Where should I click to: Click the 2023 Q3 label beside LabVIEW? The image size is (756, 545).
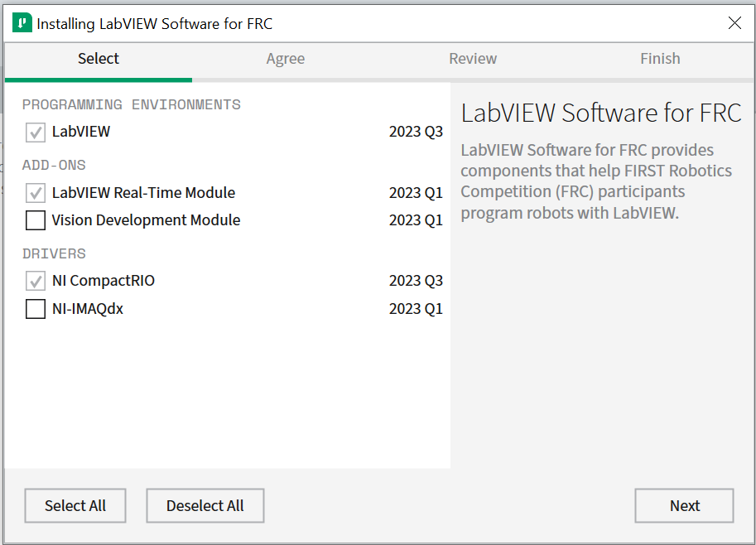(416, 132)
